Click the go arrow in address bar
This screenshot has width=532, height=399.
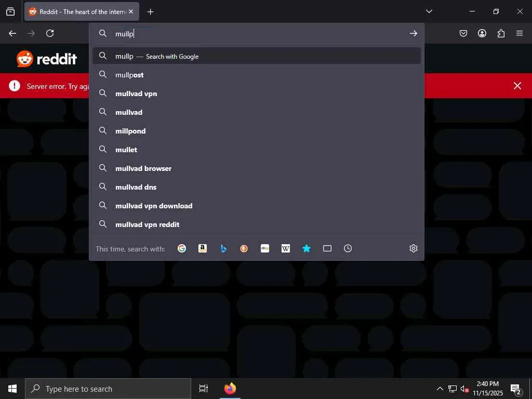(413, 33)
